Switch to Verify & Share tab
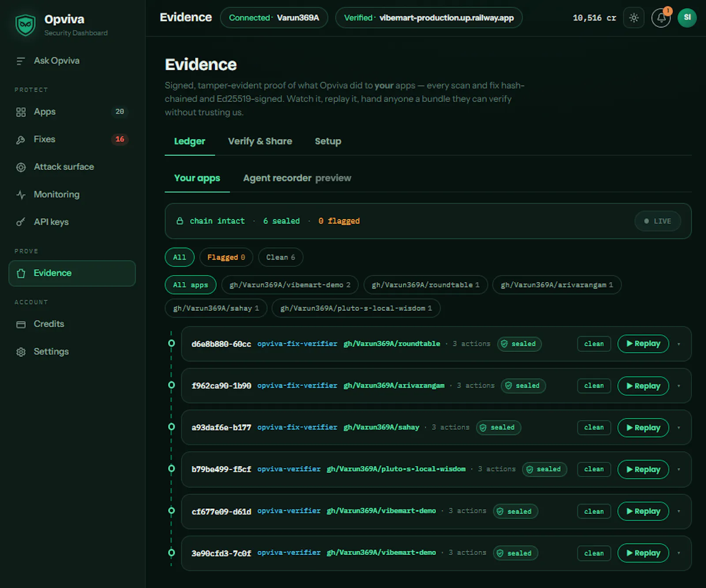 (x=260, y=141)
